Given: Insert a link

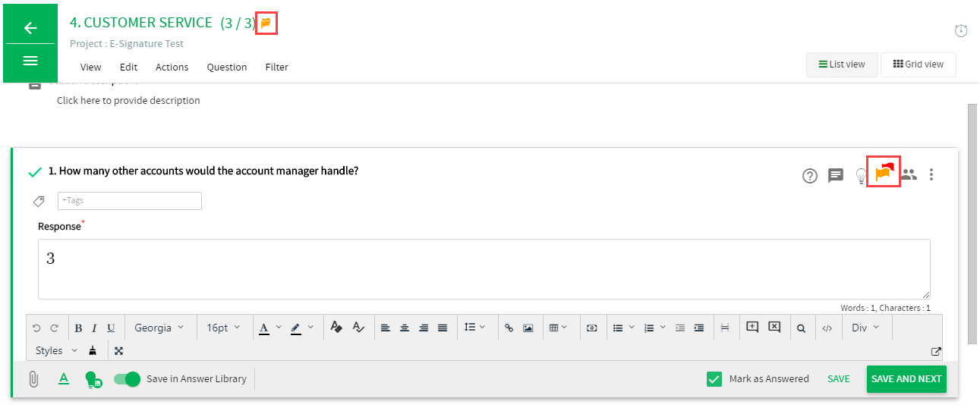Looking at the screenshot, I should point(509,328).
